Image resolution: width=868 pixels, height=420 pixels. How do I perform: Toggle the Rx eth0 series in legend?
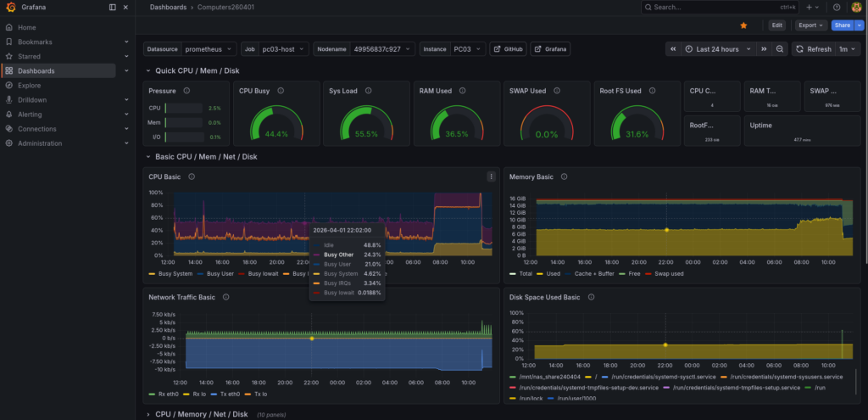(x=170, y=394)
